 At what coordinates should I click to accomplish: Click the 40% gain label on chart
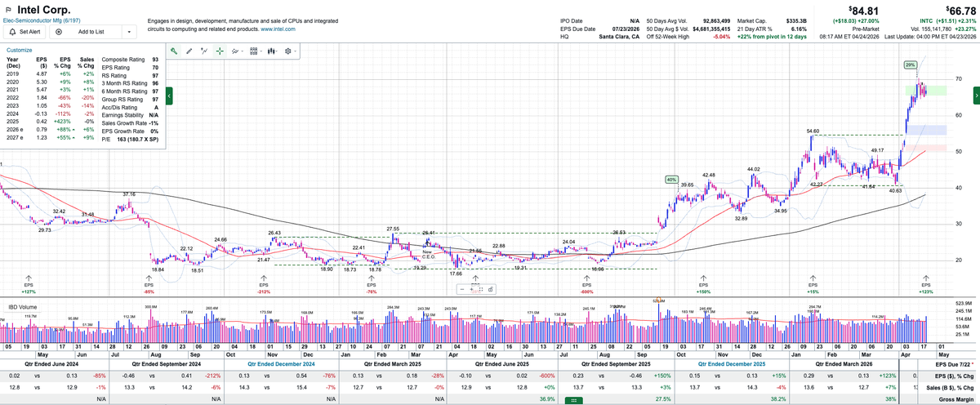pyautogui.click(x=671, y=179)
